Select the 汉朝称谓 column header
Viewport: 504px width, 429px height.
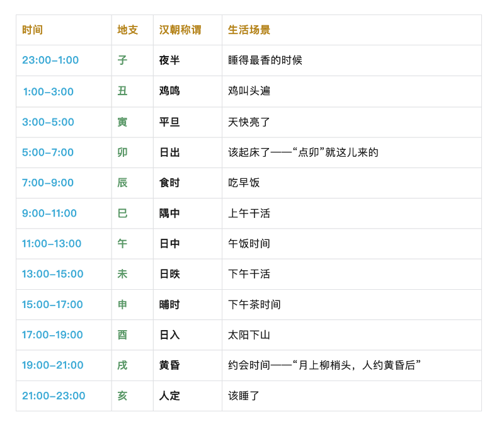tap(180, 30)
